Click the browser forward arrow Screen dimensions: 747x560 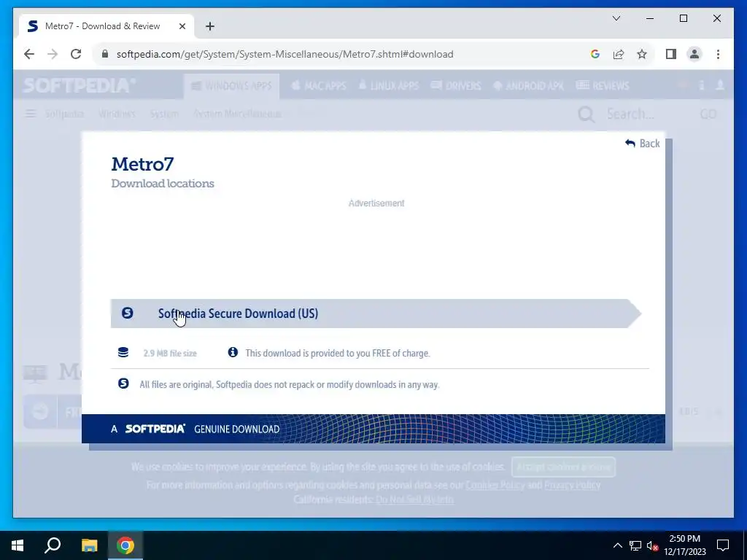tap(53, 54)
